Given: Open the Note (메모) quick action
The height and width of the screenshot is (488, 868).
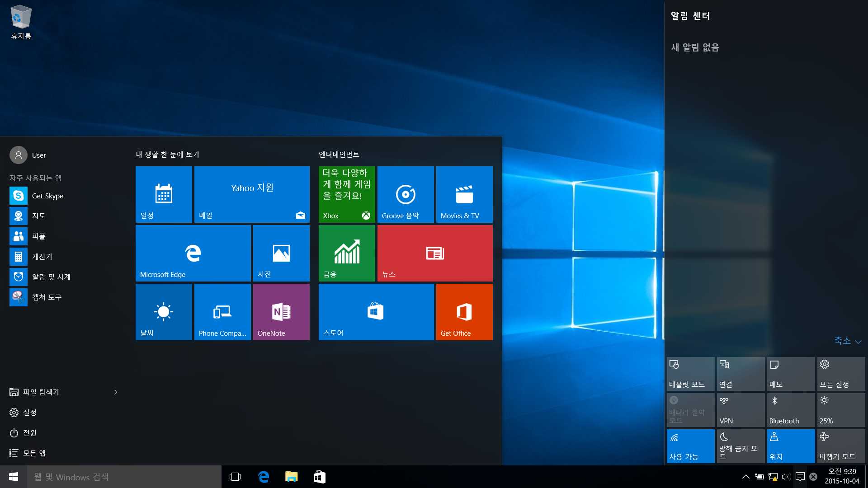Looking at the screenshot, I should click(791, 374).
